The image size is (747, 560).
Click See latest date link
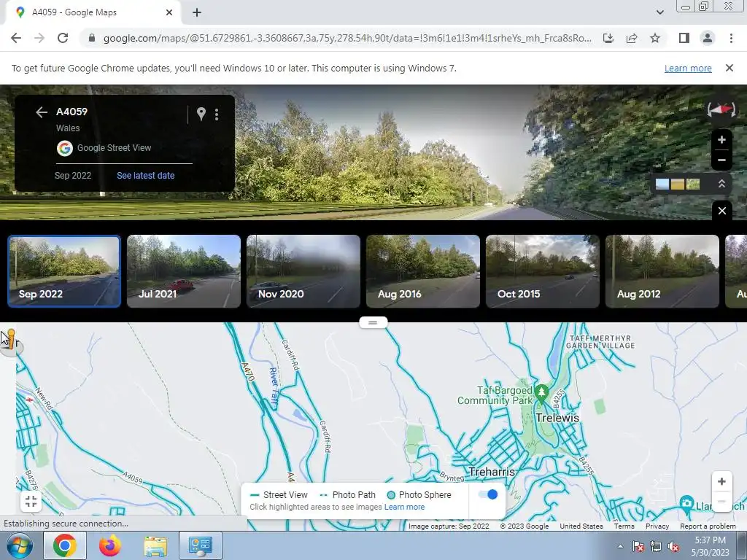click(146, 175)
